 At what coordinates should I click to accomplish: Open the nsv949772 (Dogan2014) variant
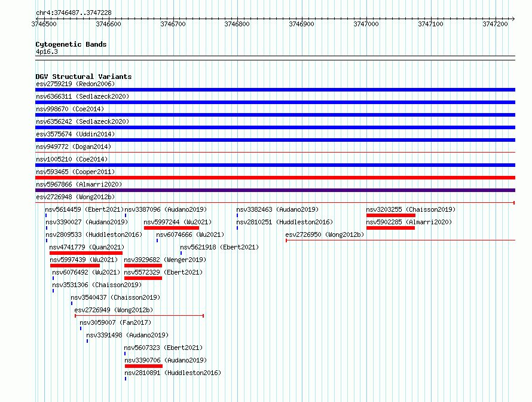coord(74,147)
